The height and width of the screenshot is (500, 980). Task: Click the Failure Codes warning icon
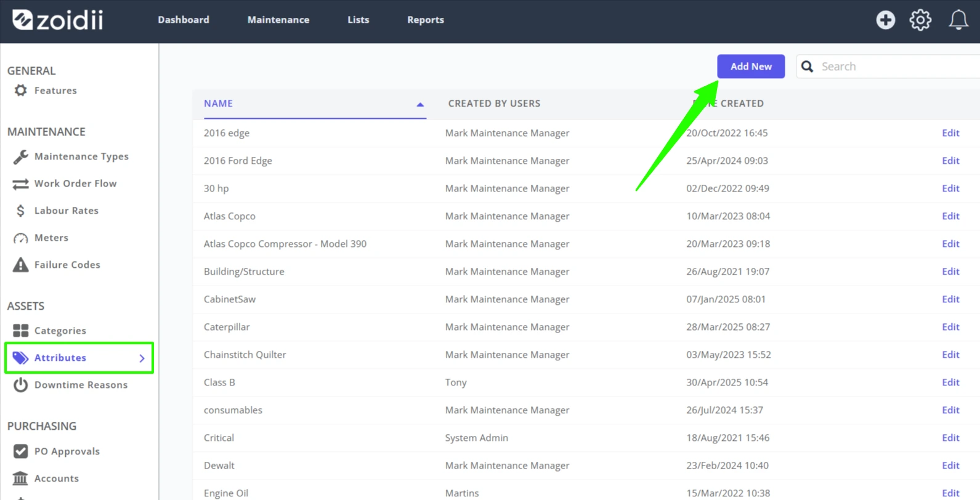(x=20, y=265)
